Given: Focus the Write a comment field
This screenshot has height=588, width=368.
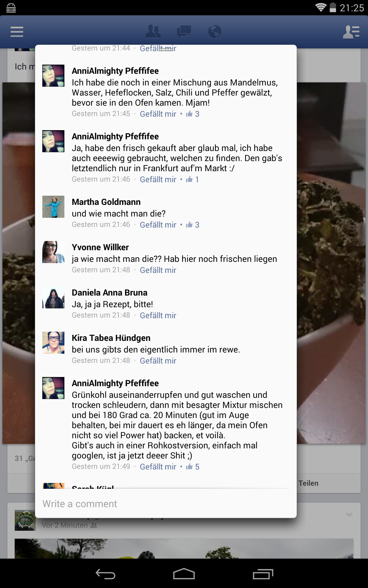Looking at the screenshot, I should pyautogui.click(x=166, y=504).
